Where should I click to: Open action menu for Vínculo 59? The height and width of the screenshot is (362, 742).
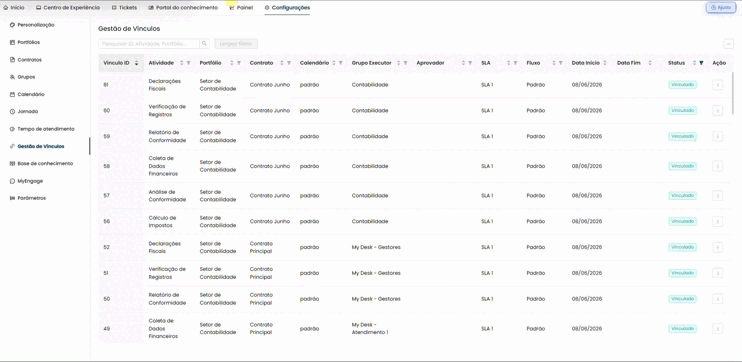(717, 136)
